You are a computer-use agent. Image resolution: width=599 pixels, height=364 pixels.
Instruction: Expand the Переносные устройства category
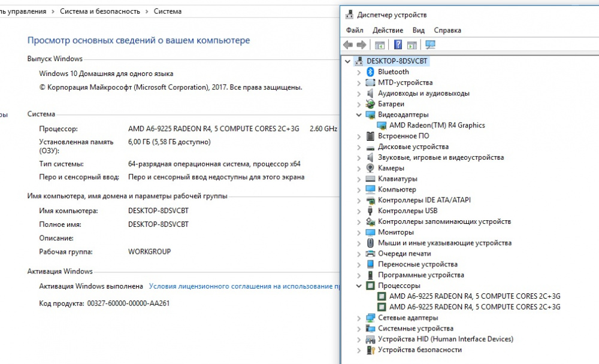point(359,264)
